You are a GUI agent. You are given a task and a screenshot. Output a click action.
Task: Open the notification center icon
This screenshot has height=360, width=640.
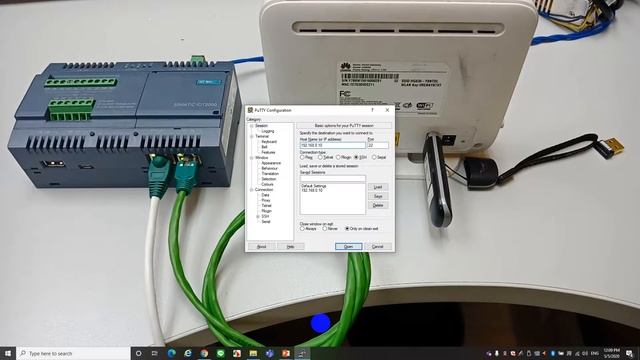(629, 353)
